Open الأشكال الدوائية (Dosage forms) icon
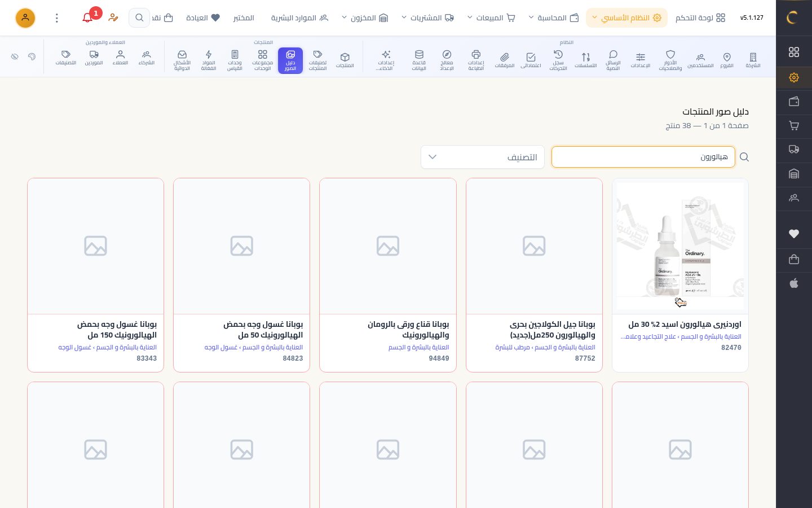This screenshot has height=508, width=812. [182, 60]
